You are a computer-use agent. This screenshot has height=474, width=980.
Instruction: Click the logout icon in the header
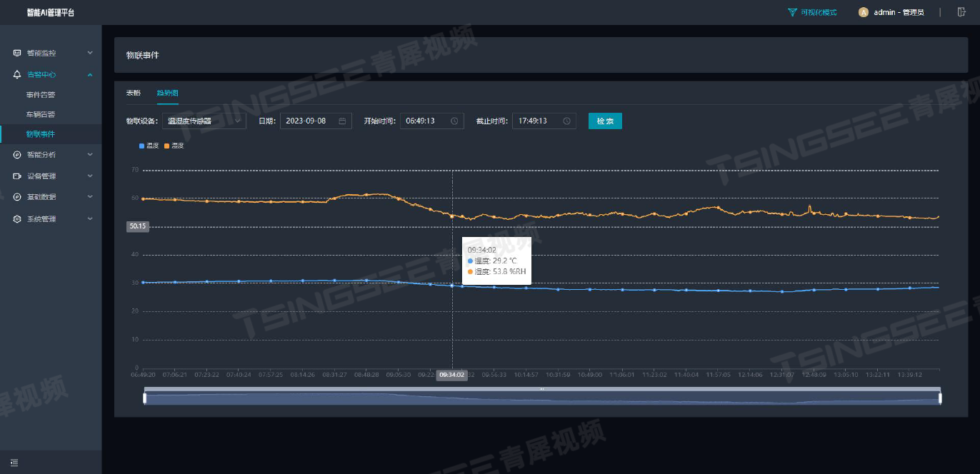point(961,12)
